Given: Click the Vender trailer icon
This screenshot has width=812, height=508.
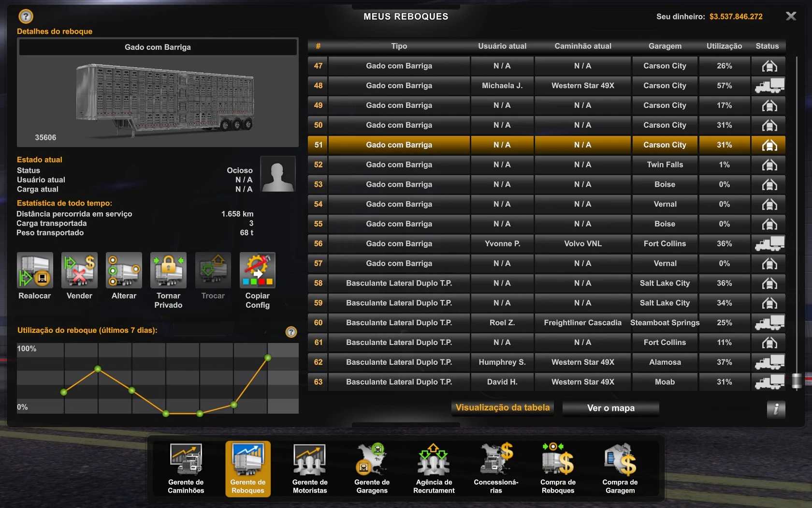Looking at the screenshot, I should [79, 270].
